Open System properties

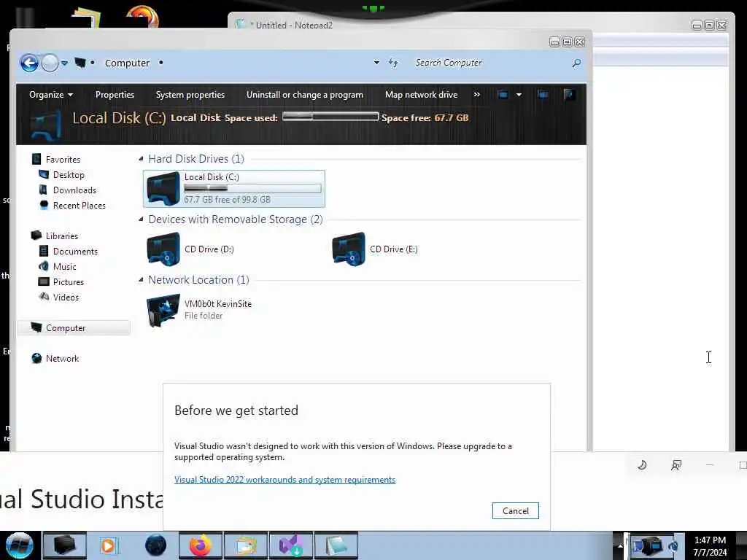tap(190, 95)
